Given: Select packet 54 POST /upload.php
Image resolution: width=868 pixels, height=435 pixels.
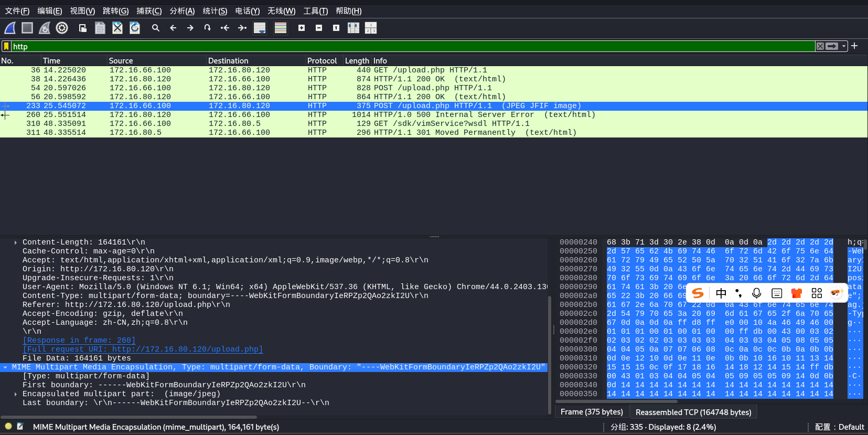Looking at the screenshot, I should (434, 88).
